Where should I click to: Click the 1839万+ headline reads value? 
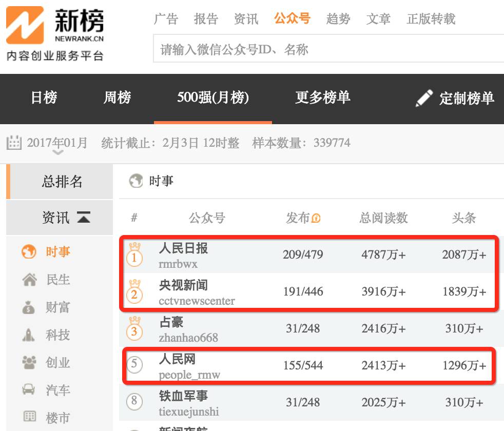[x=464, y=292]
